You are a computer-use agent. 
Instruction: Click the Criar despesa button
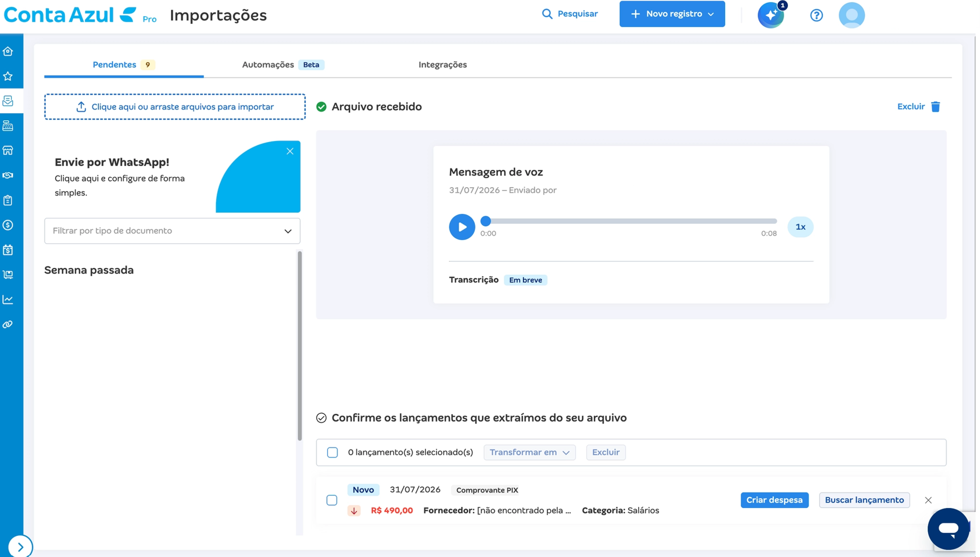(775, 500)
